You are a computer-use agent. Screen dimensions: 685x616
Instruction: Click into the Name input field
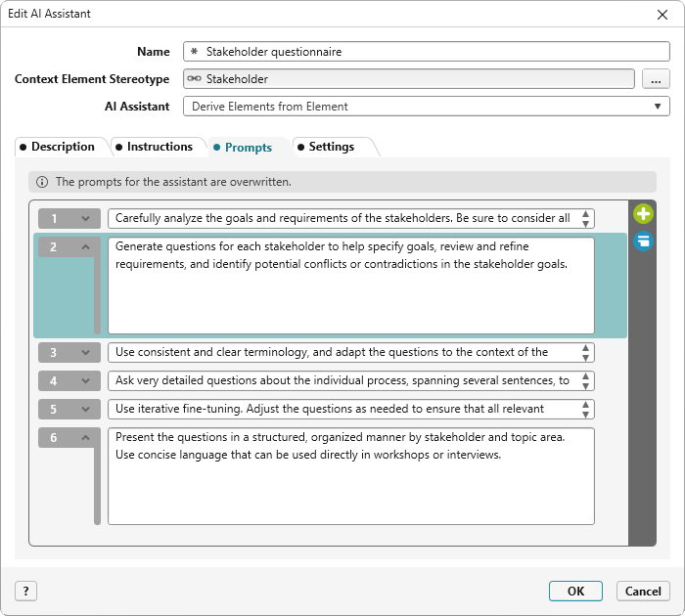tap(426, 52)
